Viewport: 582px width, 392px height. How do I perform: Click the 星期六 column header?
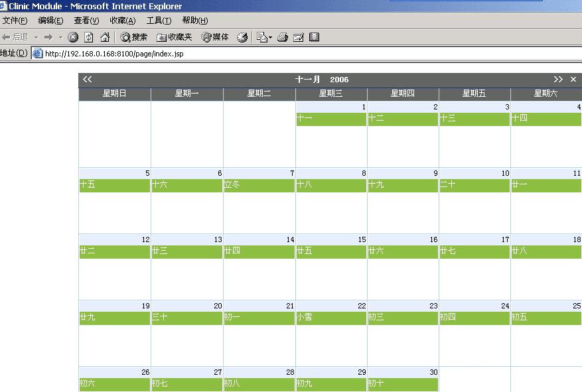click(546, 94)
